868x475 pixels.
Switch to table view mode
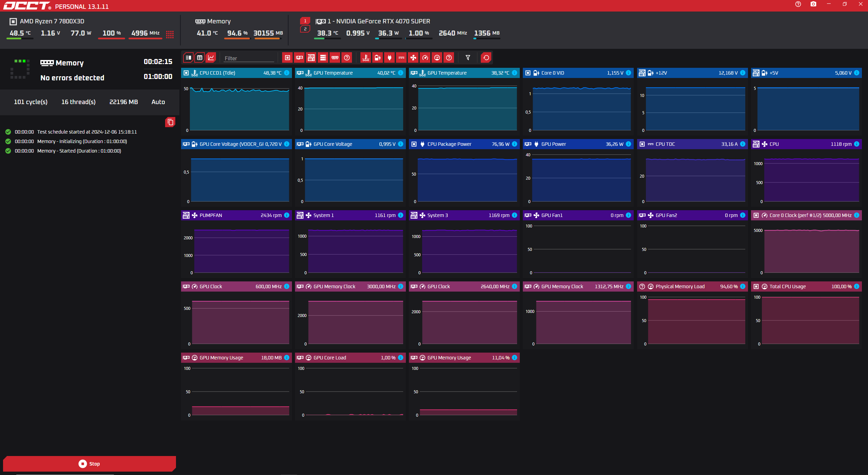click(x=200, y=58)
